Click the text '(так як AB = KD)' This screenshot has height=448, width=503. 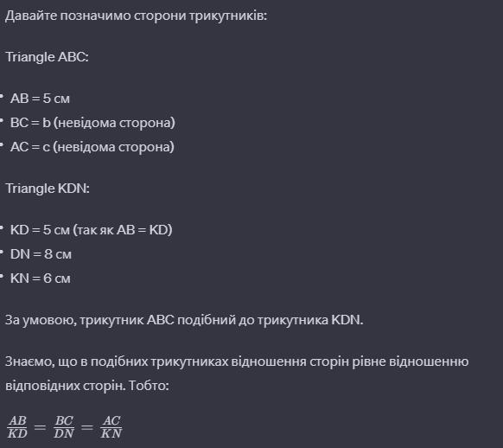click(123, 230)
